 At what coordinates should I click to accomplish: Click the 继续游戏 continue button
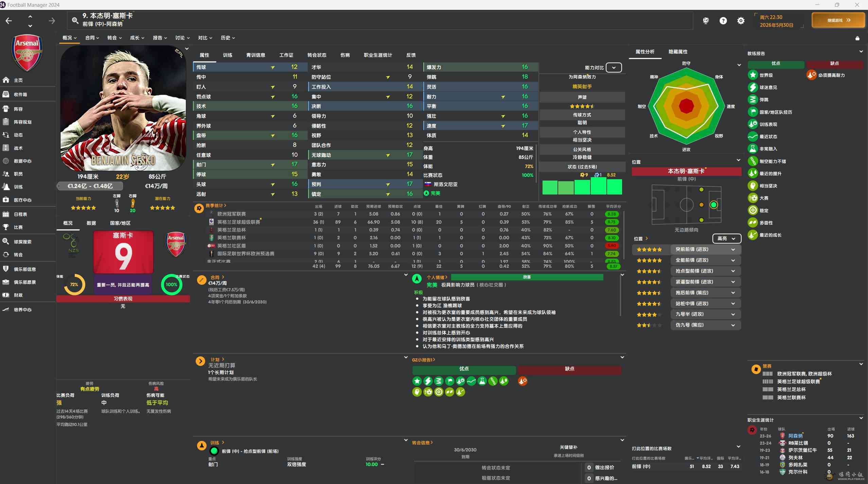[838, 20]
